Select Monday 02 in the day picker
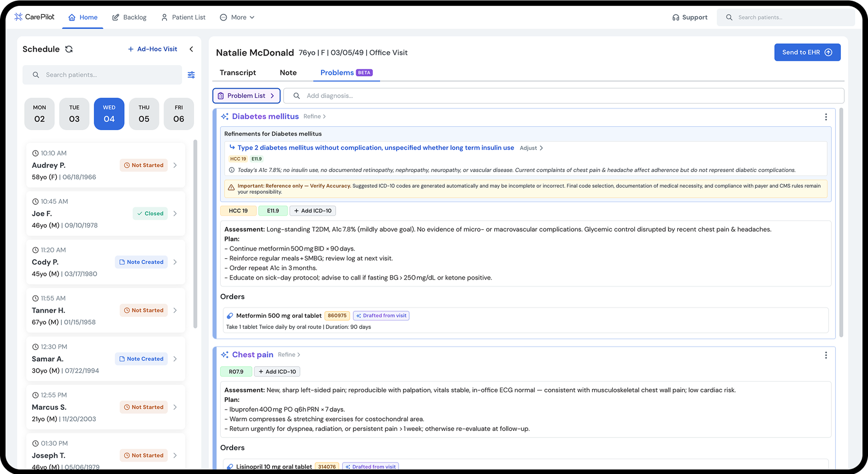Image resolution: width=868 pixels, height=474 pixels. tap(39, 114)
